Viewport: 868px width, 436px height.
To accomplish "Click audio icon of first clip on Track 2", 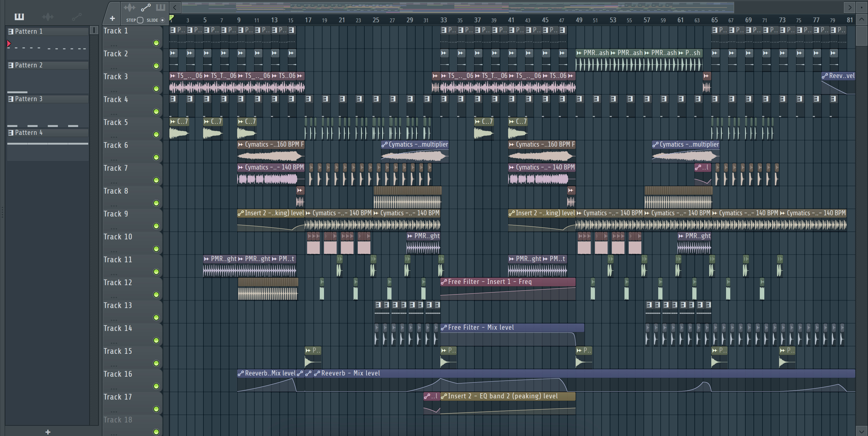I will tap(173, 53).
